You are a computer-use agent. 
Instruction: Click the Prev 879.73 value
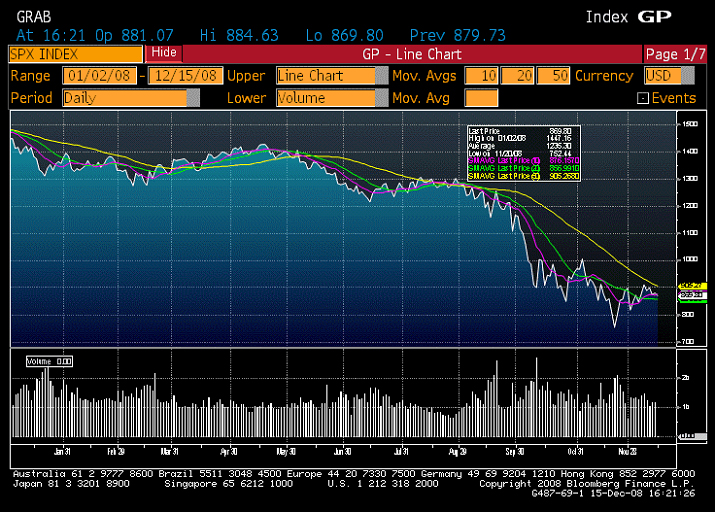tap(458, 36)
